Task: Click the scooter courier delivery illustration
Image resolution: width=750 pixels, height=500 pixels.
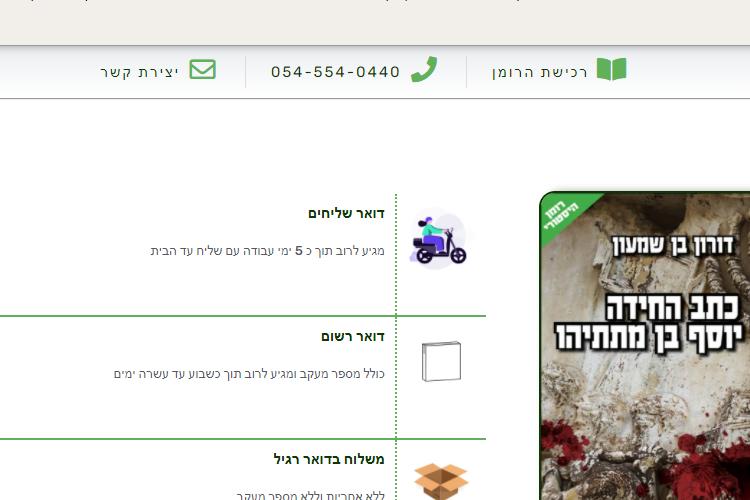Action: tap(439, 239)
